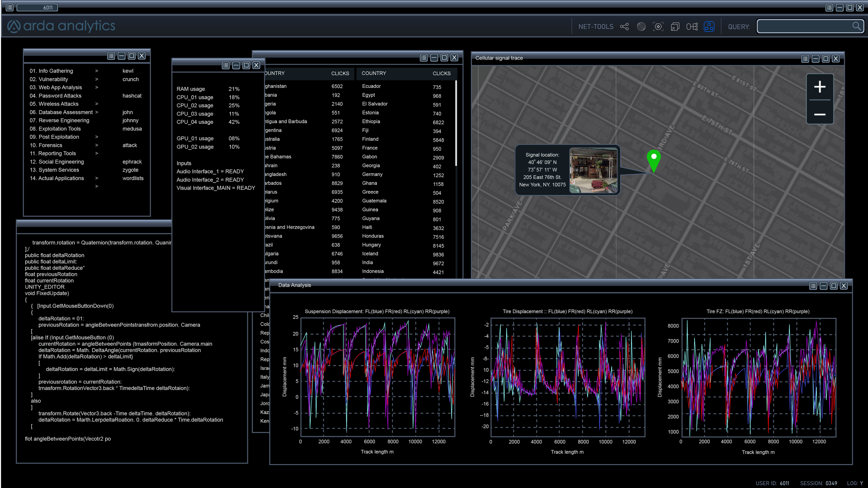
Task: Activate the target capture tool
Action: coord(658,27)
